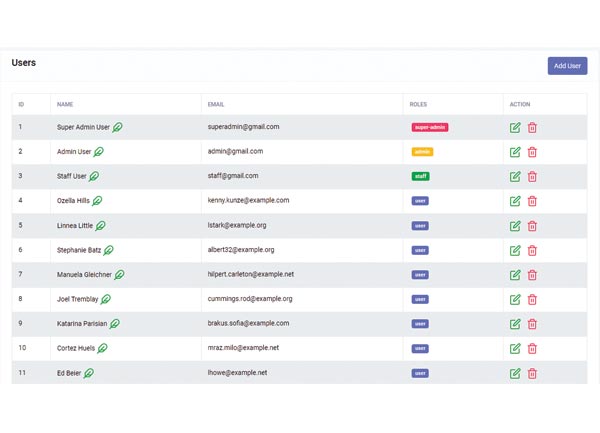600x433 pixels.
Task: Delete the Admin User row
Action: pos(532,152)
